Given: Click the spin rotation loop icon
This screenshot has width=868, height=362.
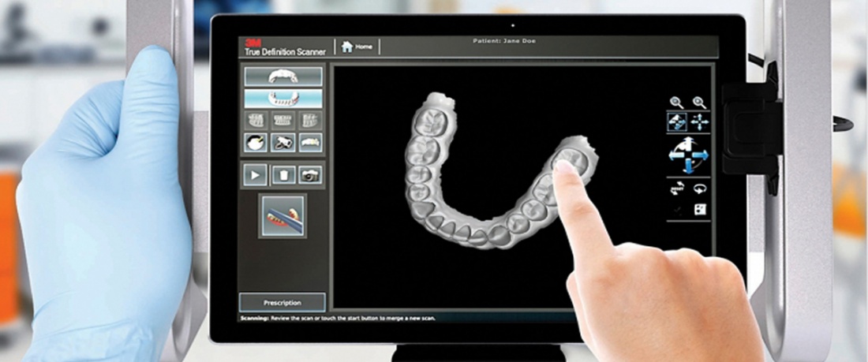Looking at the screenshot, I should (x=700, y=188).
